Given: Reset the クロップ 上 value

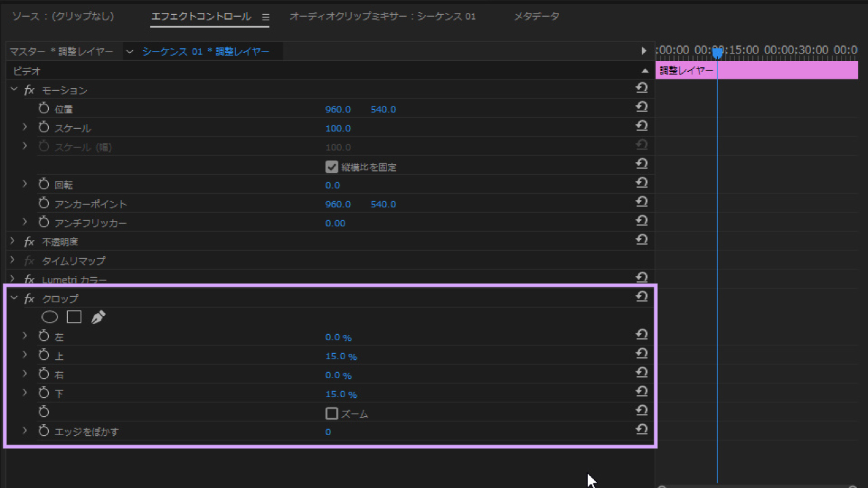Looking at the screenshot, I should 642,353.
